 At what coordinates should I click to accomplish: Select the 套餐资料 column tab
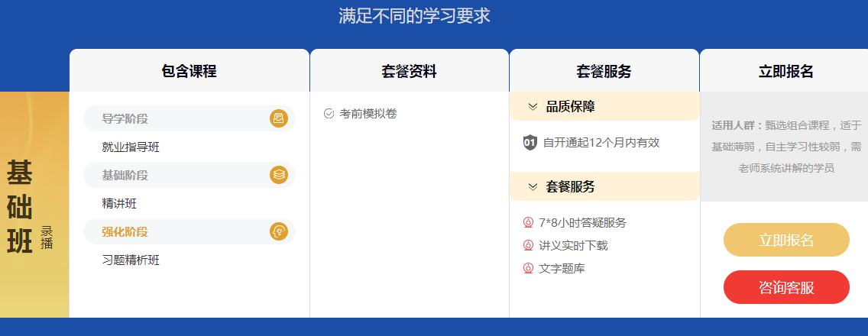click(409, 70)
